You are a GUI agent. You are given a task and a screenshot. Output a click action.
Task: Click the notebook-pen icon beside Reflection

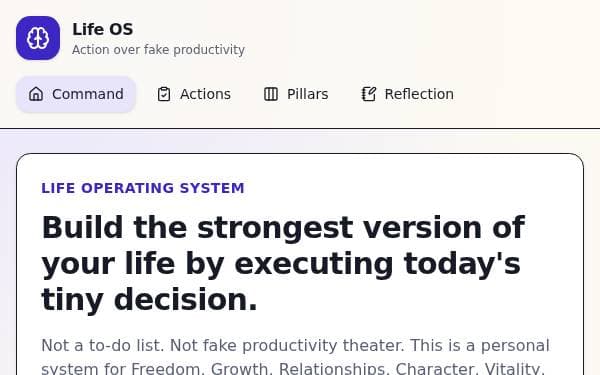point(368,94)
